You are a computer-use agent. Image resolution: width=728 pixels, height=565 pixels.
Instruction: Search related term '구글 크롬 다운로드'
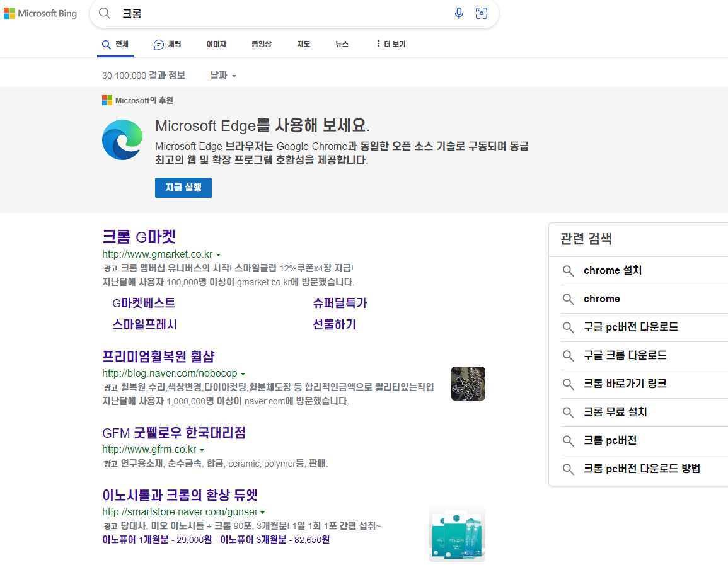tap(625, 355)
